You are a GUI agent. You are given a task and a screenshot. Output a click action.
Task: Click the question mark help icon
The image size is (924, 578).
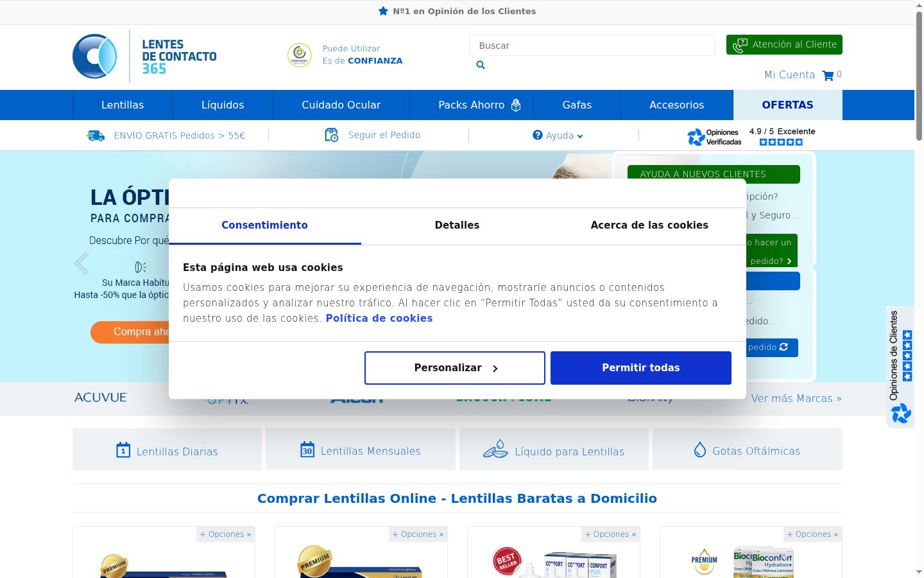(538, 135)
